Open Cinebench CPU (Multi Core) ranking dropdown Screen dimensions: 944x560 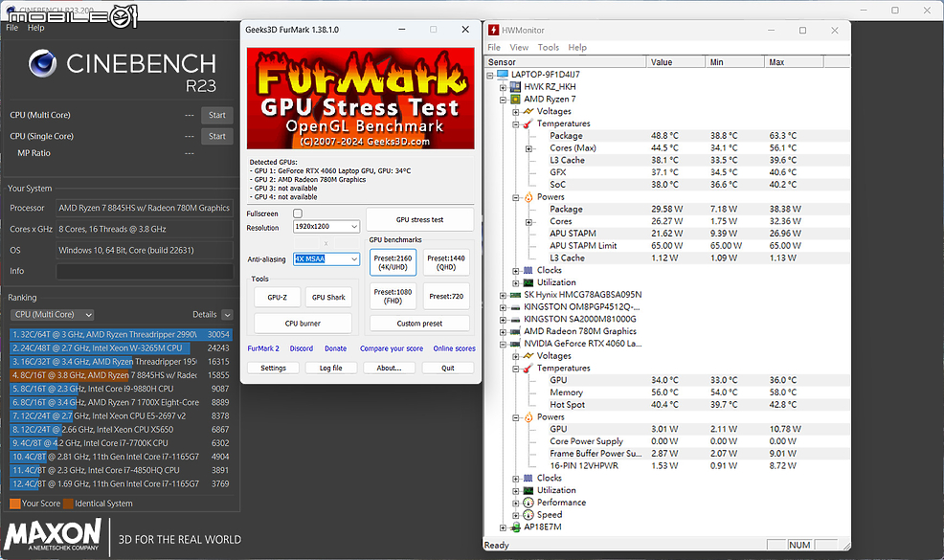click(53, 314)
